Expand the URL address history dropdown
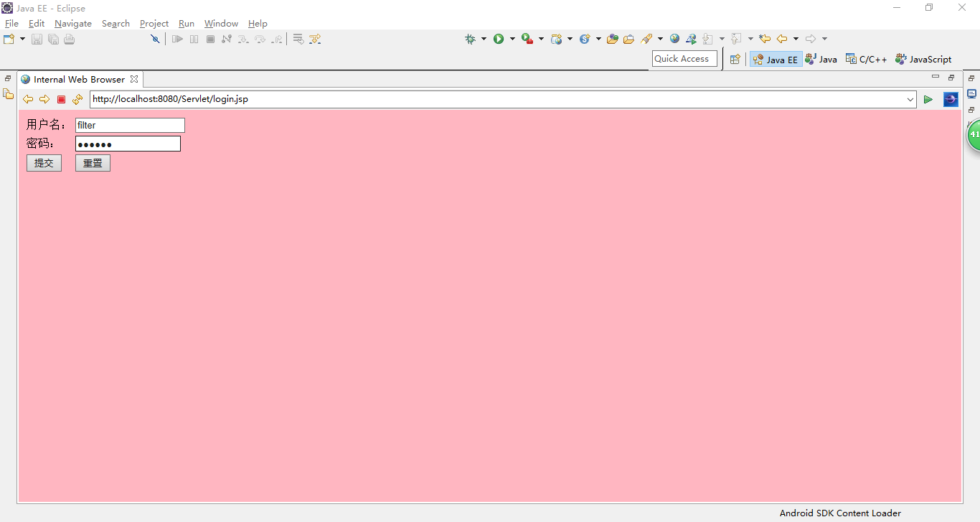This screenshot has width=980, height=522. tap(910, 99)
